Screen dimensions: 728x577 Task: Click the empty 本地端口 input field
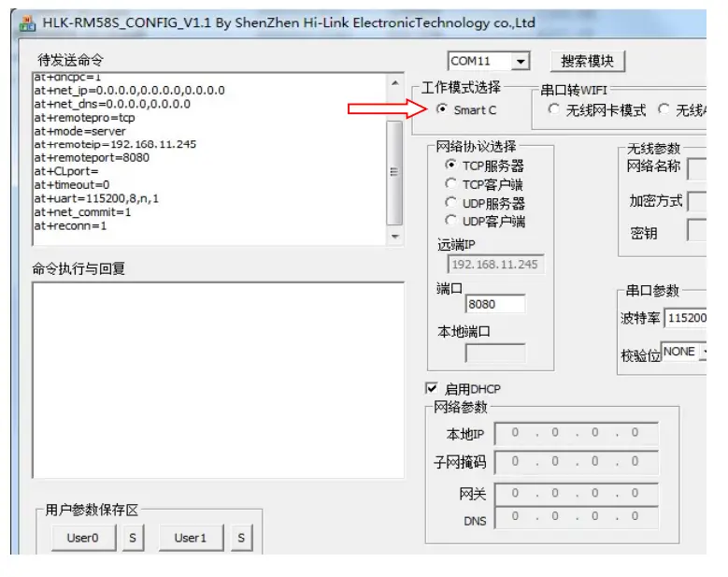pos(495,353)
